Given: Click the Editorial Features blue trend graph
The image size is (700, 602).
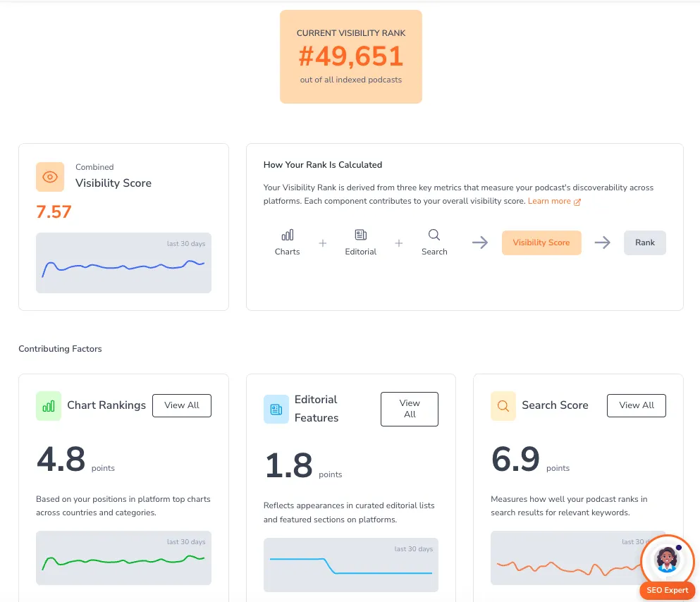Looking at the screenshot, I should pos(351,565).
